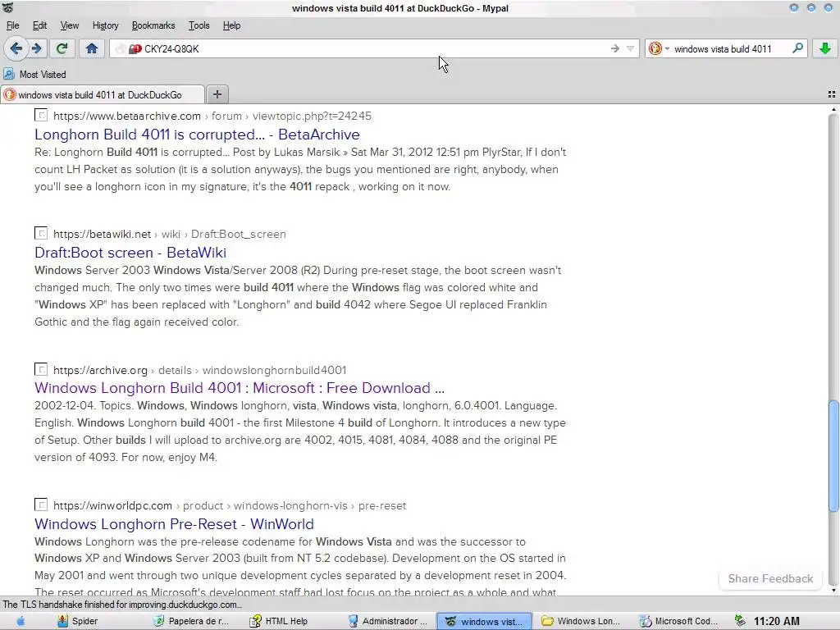
Task: Click the https://winworldpc.com URL text
Action: click(x=112, y=505)
